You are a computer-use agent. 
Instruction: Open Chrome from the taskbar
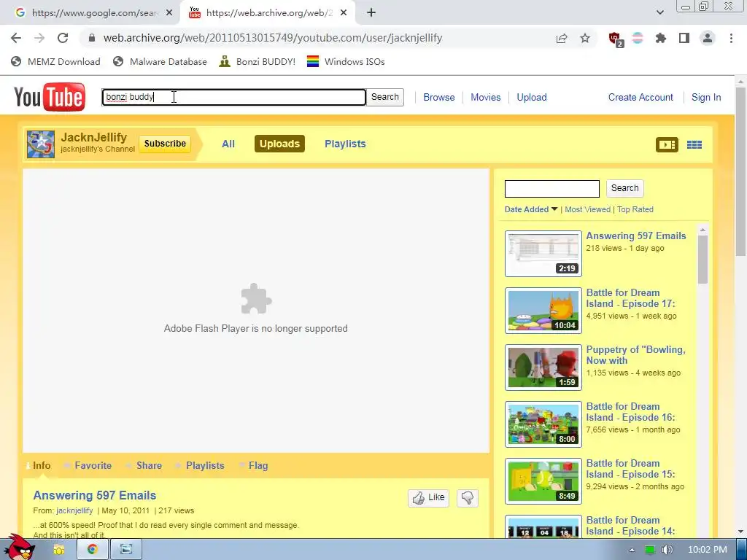(x=92, y=550)
